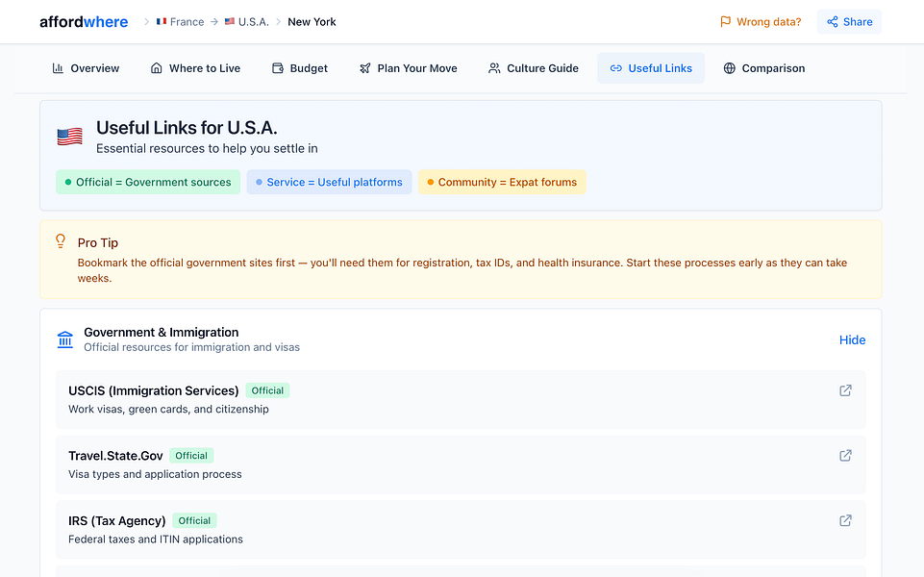Select the Culture Guide tab
This screenshot has height=577, width=924.
[x=533, y=68]
